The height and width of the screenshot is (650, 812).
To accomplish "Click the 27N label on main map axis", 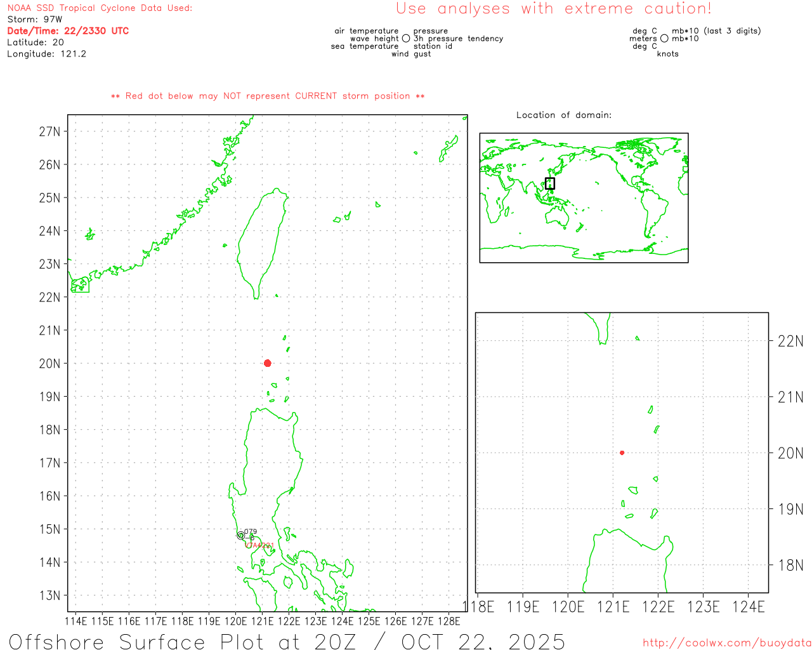I will coord(49,131).
